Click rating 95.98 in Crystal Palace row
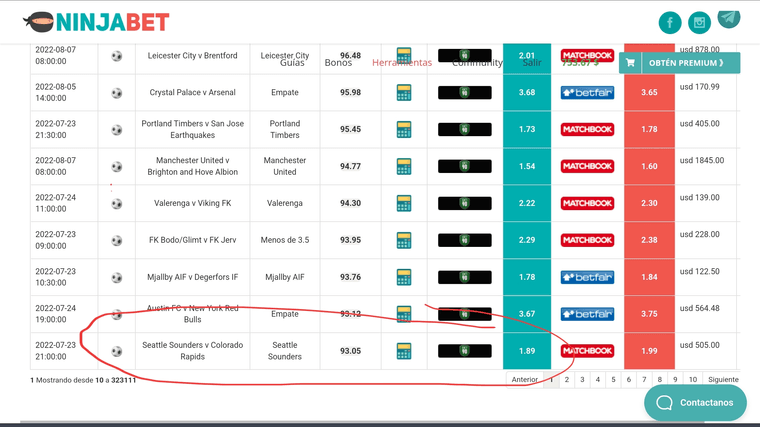760x427 pixels. [350, 93]
